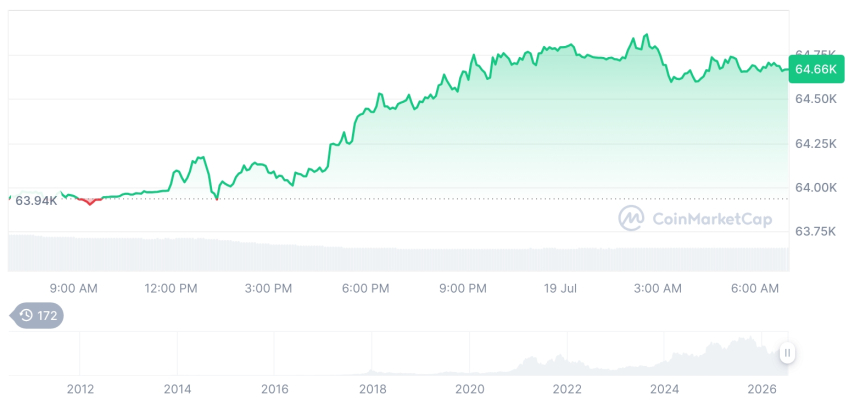The image size is (860, 401).
Task: Click the 63.75K price axis label
Action: pyautogui.click(x=816, y=232)
